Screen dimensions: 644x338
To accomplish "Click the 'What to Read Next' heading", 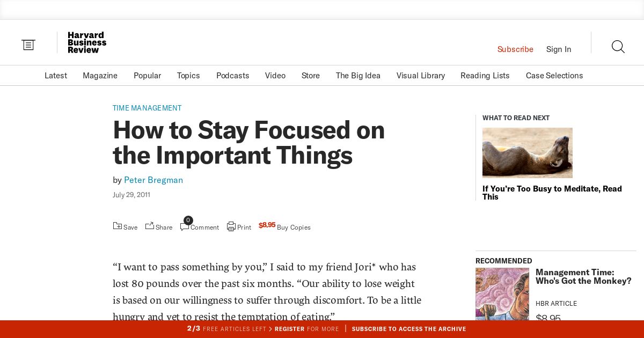I will 516,118.
